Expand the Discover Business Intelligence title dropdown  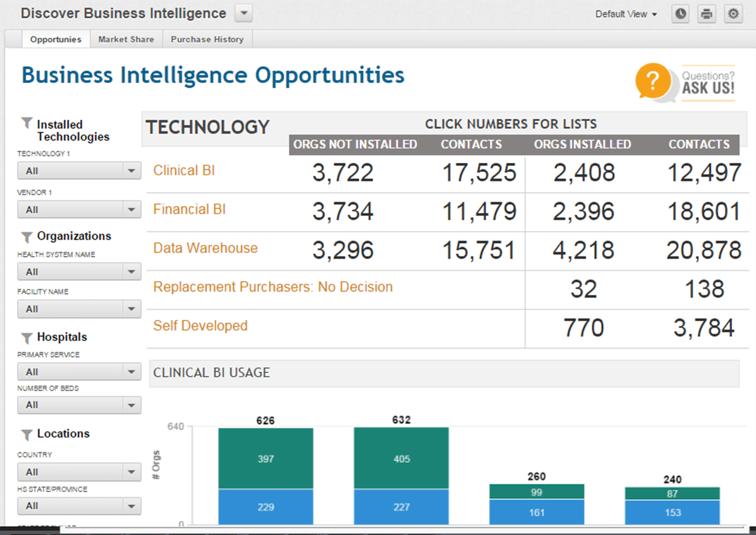[243, 13]
